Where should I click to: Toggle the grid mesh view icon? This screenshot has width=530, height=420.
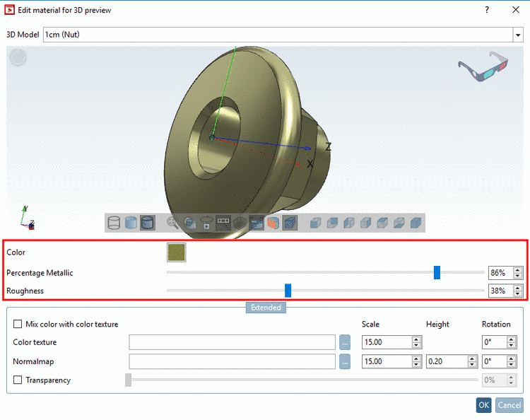click(240, 223)
